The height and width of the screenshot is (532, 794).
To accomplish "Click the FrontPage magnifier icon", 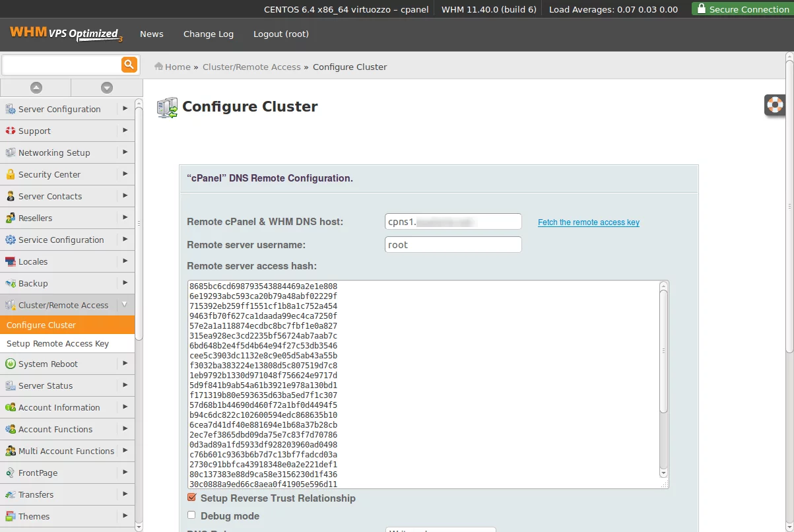I will [10, 473].
